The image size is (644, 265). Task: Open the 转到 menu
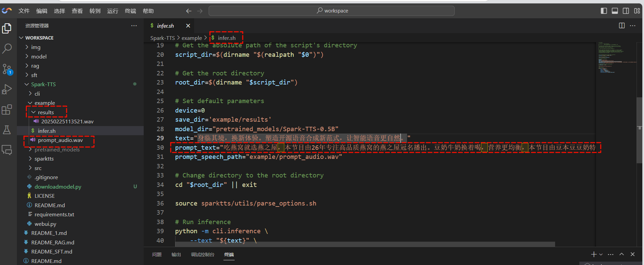click(95, 11)
